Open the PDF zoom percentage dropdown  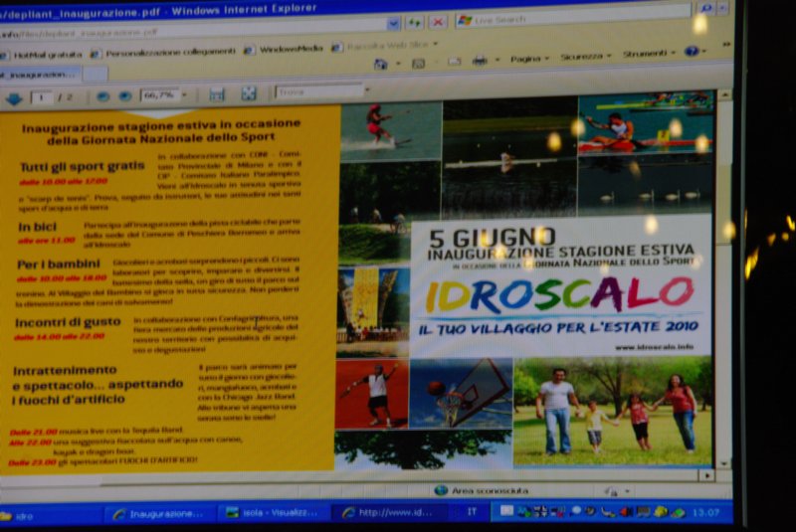point(184,94)
